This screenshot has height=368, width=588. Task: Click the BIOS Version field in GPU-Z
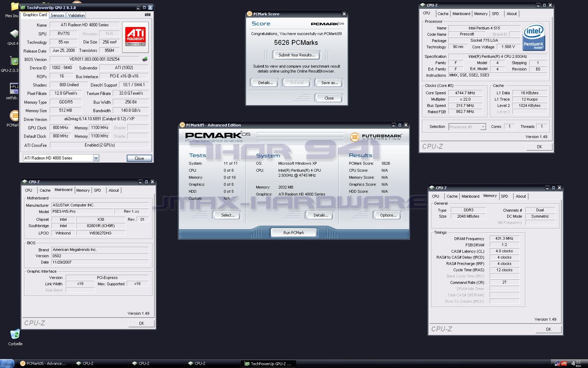click(x=94, y=59)
